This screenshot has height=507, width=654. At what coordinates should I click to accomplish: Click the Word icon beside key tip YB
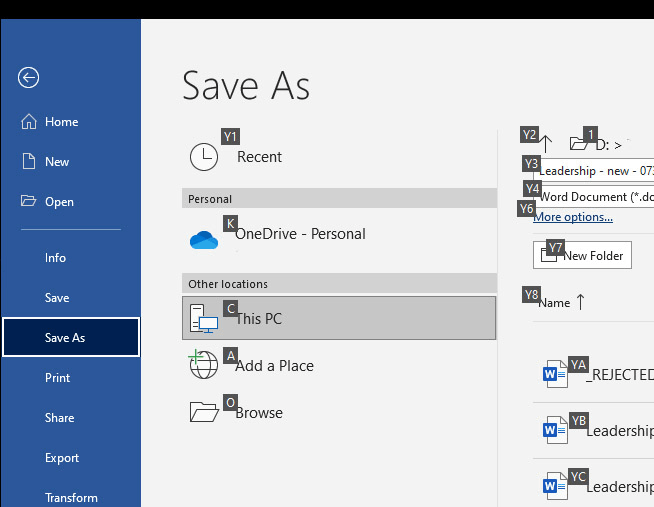tap(555, 430)
